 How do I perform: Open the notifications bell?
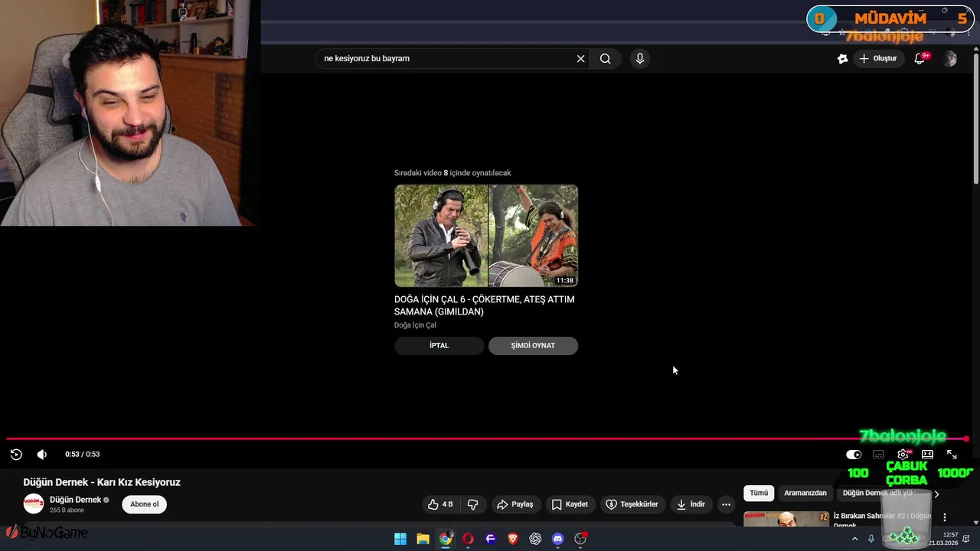pos(920,58)
